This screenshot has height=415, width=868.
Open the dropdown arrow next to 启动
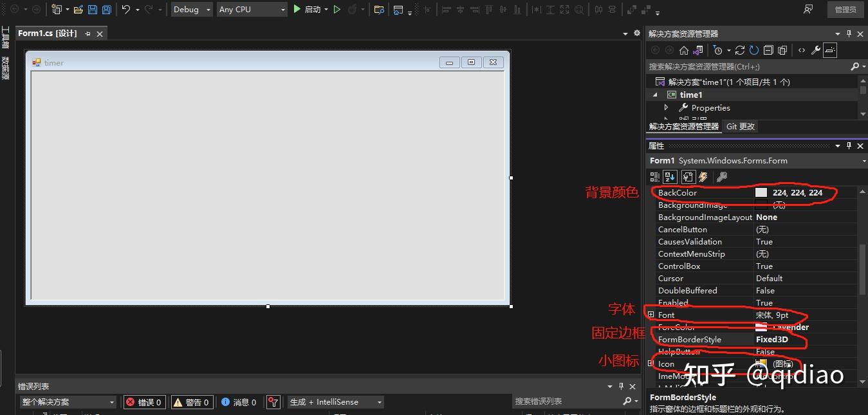click(x=326, y=9)
